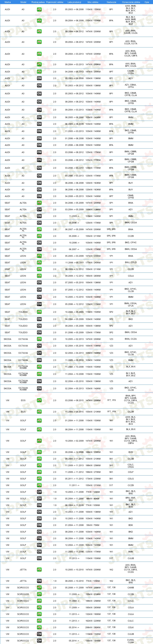Click the Nadwozie column header

coord(112,2)
